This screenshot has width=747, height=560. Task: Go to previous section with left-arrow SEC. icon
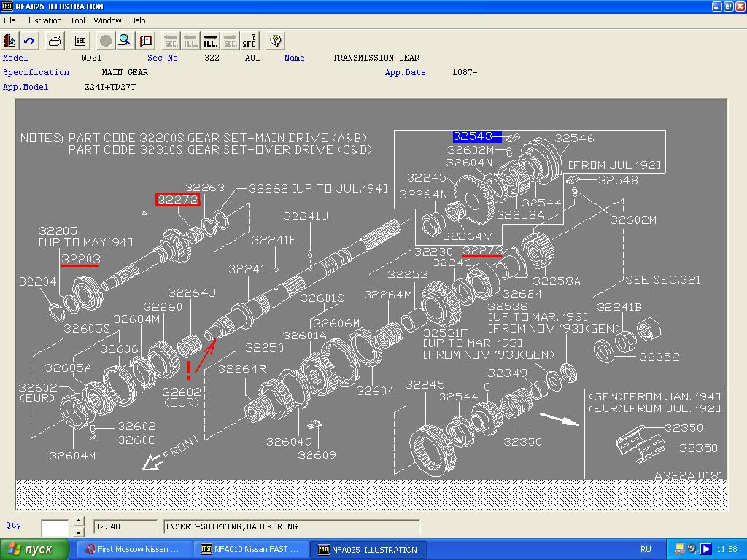(171, 41)
